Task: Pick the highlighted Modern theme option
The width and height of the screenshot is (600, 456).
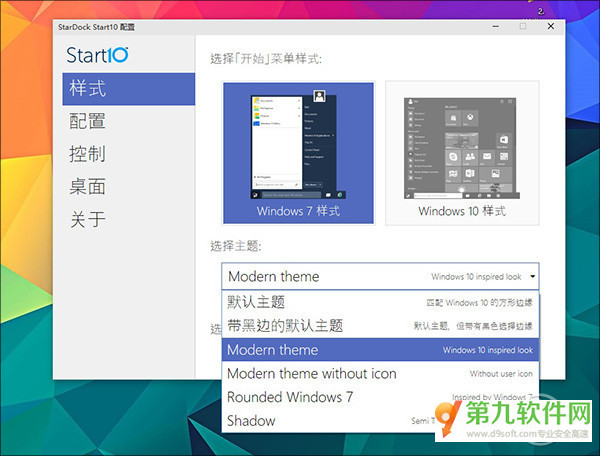Action: (x=380, y=350)
